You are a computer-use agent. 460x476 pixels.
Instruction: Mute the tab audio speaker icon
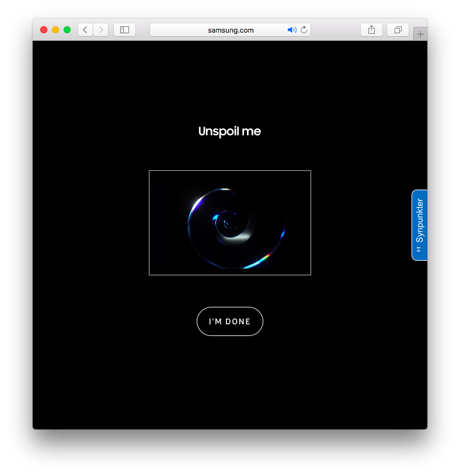(292, 30)
